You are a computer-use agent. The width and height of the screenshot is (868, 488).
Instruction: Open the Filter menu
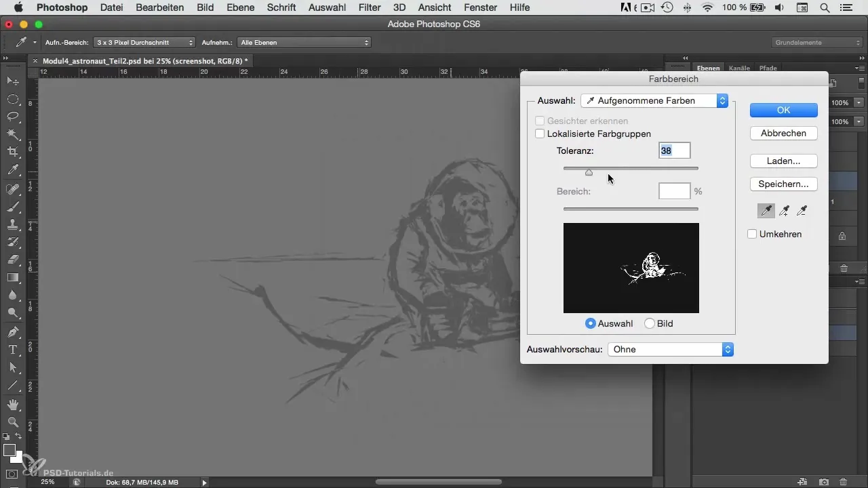[x=370, y=8]
